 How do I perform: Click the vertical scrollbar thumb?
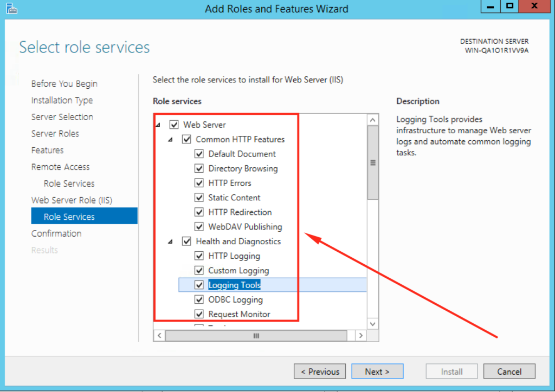pos(373,163)
